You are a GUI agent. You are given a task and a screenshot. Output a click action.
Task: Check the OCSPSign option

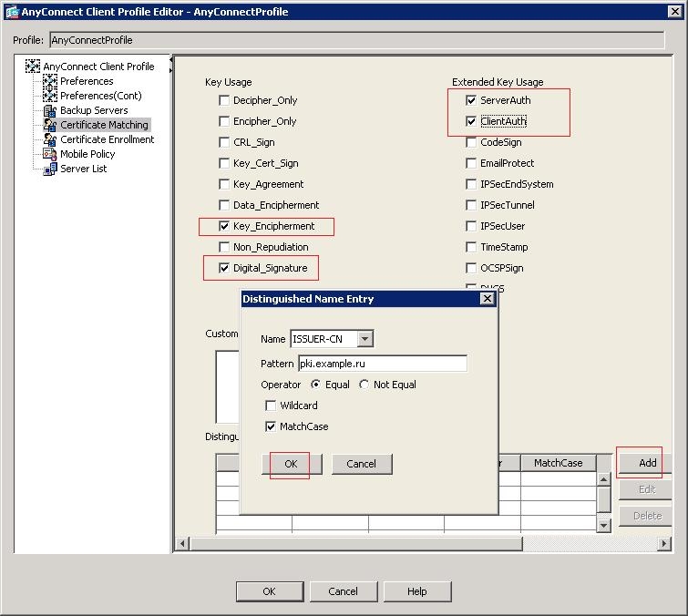[x=471, y=268]
